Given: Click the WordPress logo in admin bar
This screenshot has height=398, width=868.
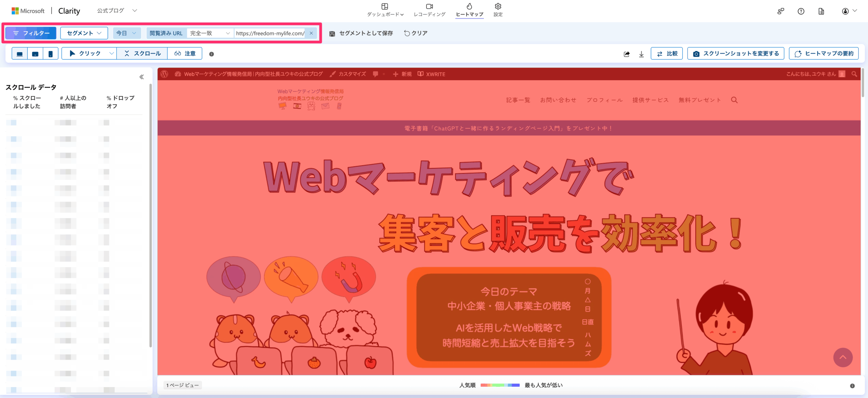Looking at the screenshot, I should [x=164, y=74].
